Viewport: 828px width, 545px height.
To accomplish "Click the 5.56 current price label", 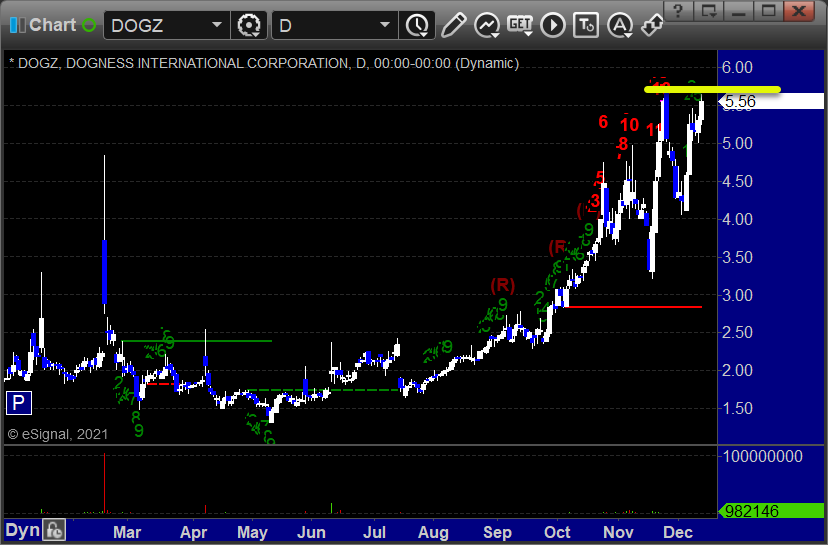I will pos(771,101).
